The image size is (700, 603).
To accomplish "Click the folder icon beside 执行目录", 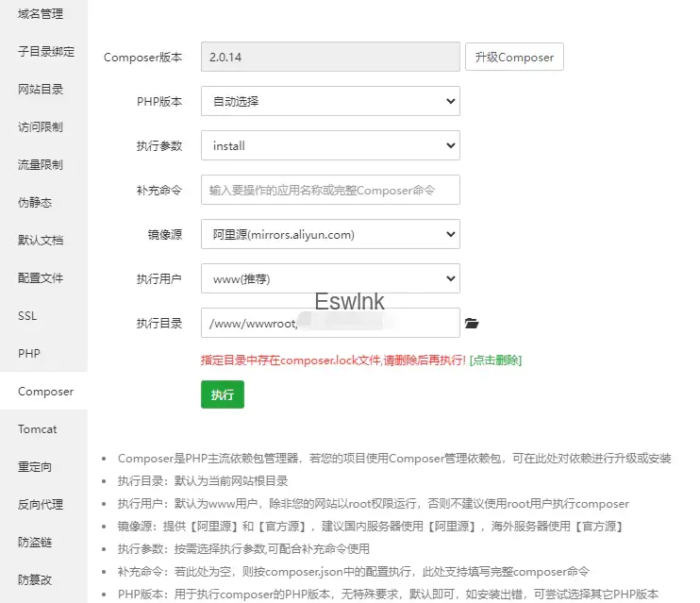I will point(473,324).
